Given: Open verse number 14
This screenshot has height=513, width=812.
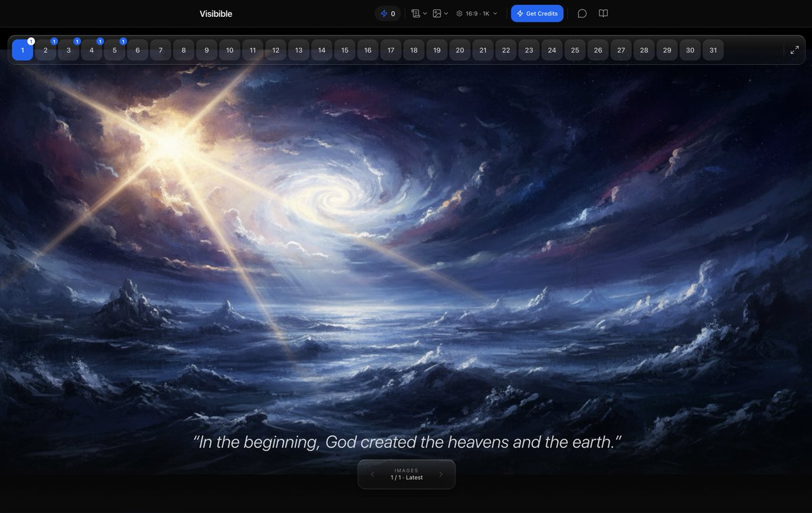Looking at the screenshot, I should 321,50.
